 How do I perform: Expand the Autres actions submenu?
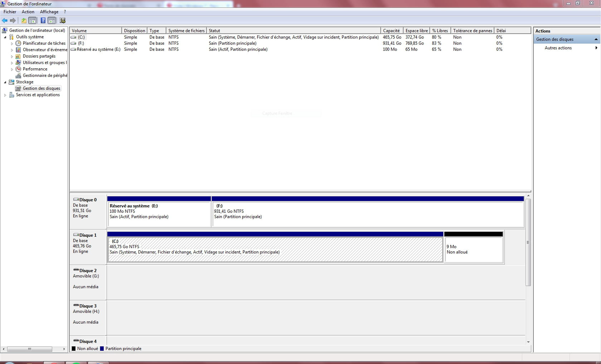[x=558, y=48]
